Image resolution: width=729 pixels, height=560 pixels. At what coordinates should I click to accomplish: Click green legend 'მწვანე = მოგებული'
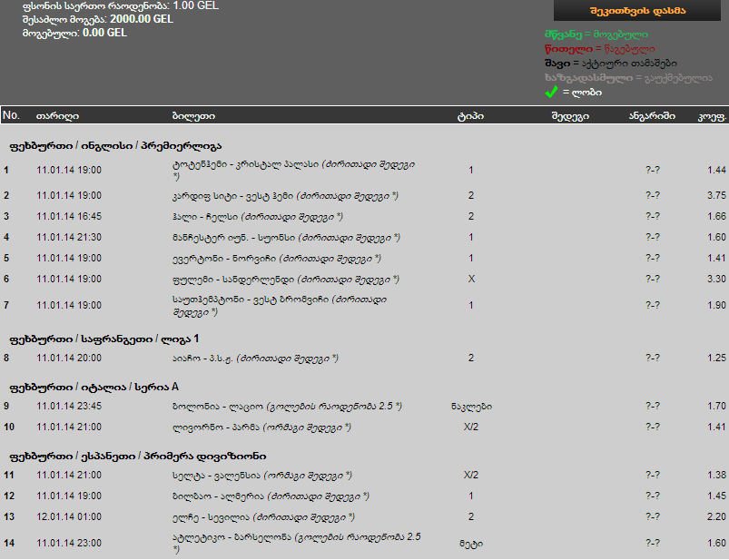point(596,34)
